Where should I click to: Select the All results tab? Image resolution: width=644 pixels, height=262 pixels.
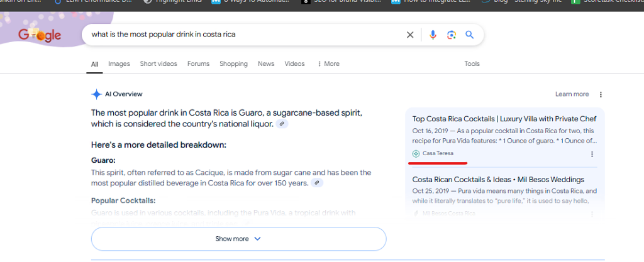(x=94, y=64)
